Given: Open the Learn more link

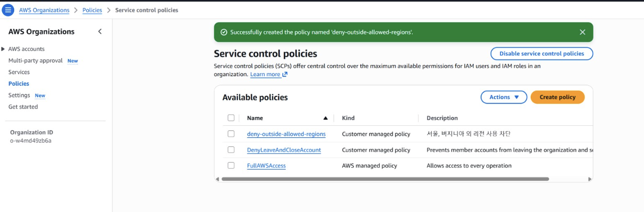Looking at the screenshot, I should (x=265, y=74).
